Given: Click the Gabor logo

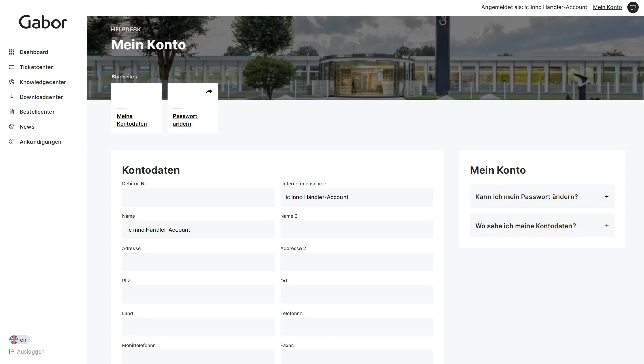Looking at the screenshot, I should click(x=43, y=22).
